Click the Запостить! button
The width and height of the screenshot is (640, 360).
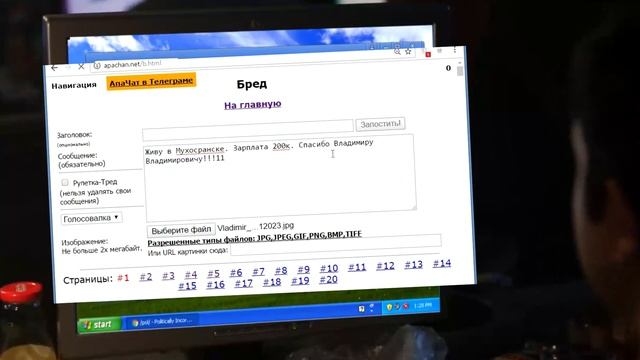point(380,124)
